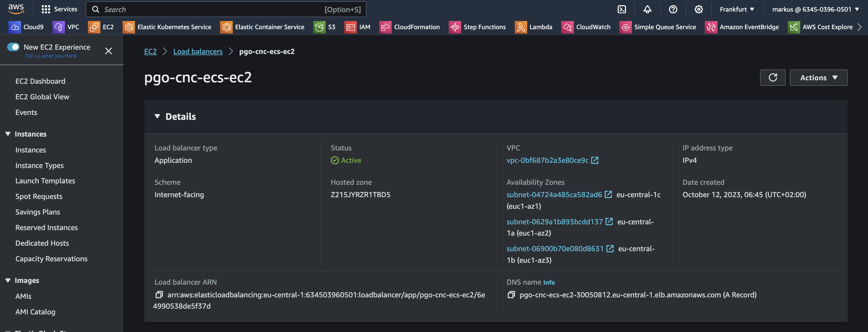The width and height of the screenshot is (868, 332).
Task: Open CloudWatch shortcut
Action: coord(586,27)
